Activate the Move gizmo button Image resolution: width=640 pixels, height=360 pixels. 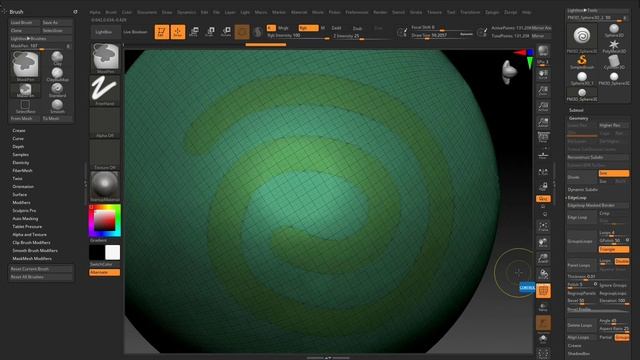pyautogui.click(x=194, y=32)
